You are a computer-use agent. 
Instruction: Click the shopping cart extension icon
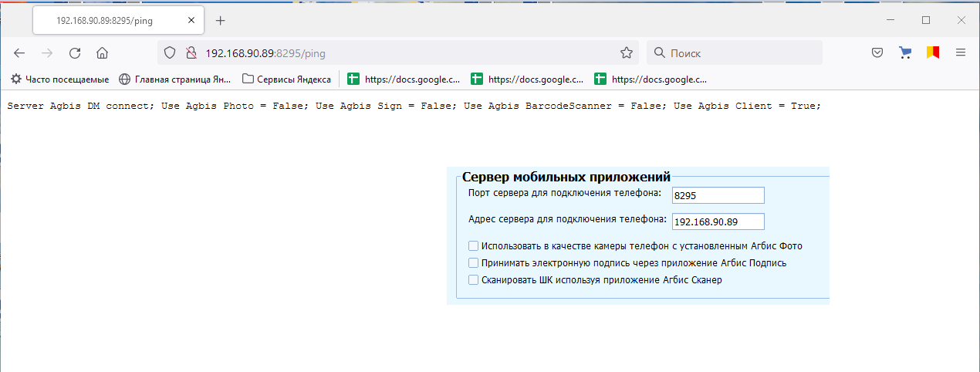[905, 53]
